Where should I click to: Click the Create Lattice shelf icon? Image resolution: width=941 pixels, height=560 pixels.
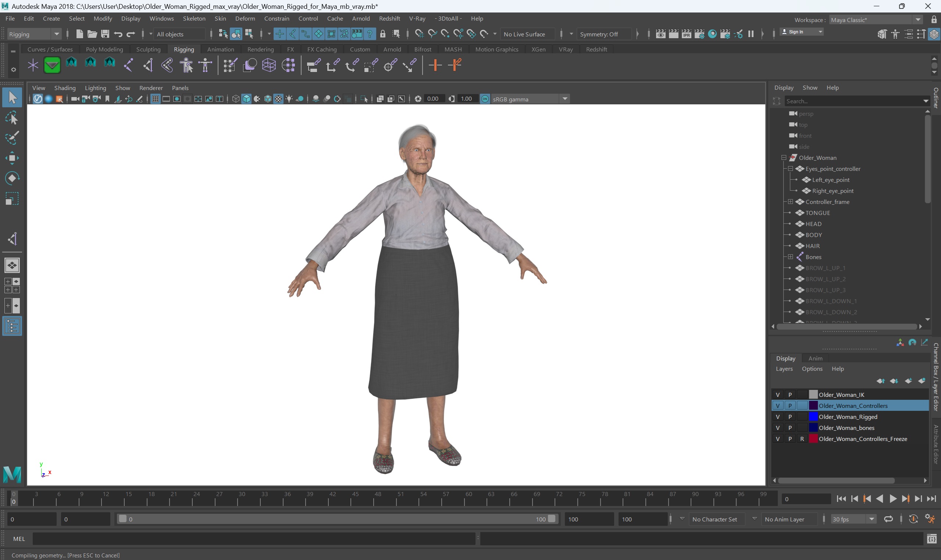click(269, 65)
